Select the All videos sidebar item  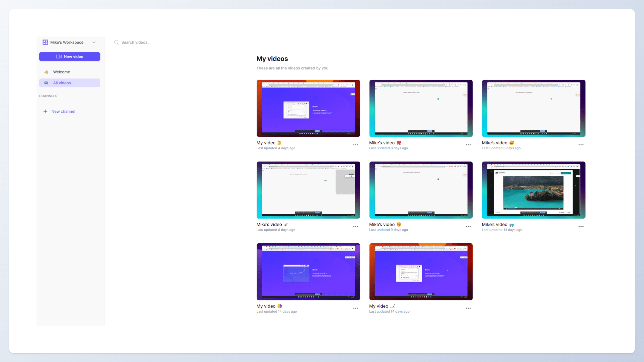pos(62,83)
